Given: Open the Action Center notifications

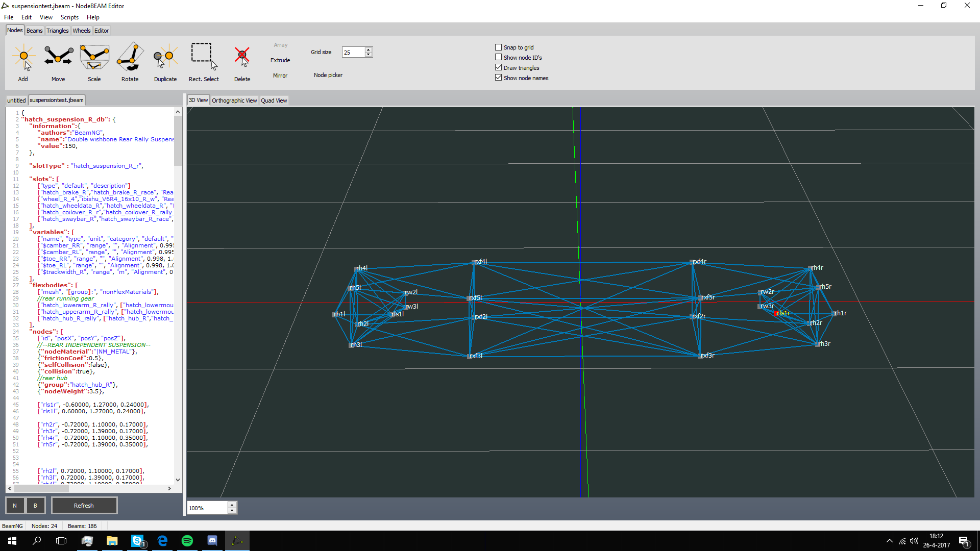Looking at the screenshot, I should (x=964, y=541).
